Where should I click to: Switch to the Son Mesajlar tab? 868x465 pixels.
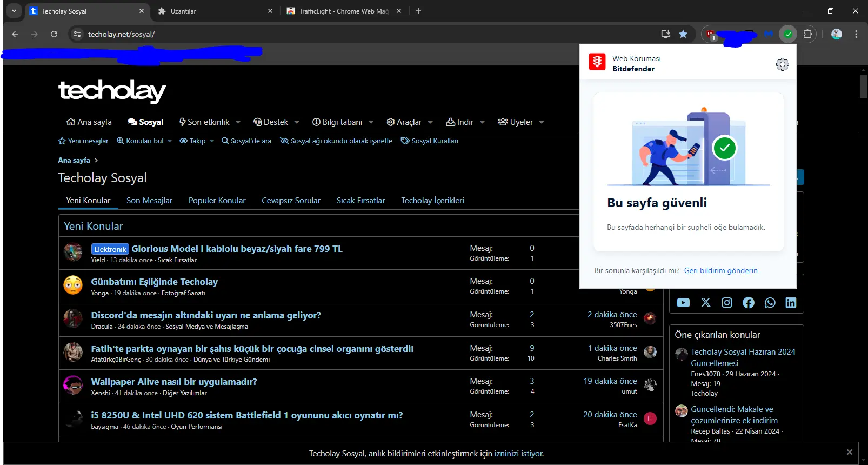coord(149,201)
